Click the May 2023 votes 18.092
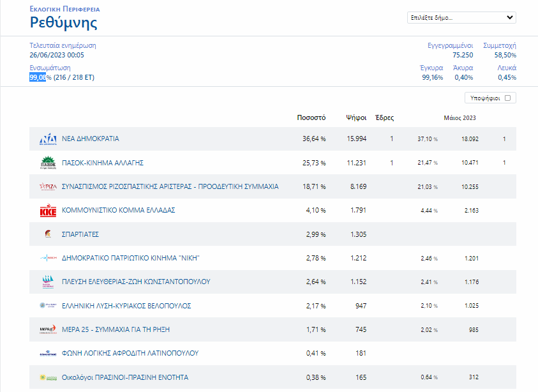This screenshot has width=538, height=392. coord(470,139)
